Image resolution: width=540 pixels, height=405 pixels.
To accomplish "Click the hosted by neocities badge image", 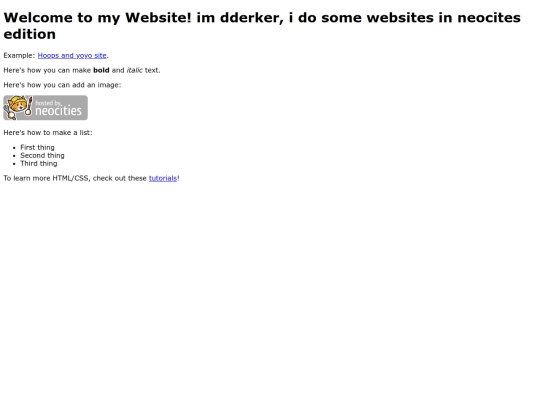I will tap(45, 108).
